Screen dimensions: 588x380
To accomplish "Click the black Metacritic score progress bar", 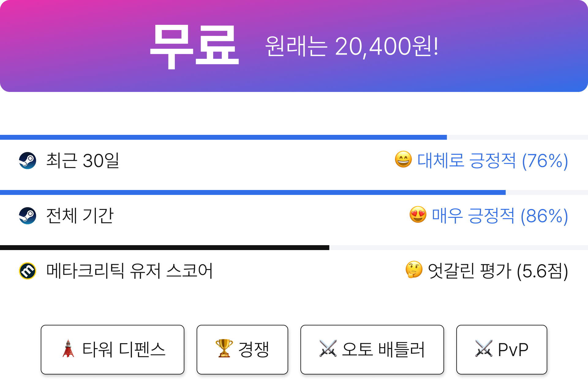I will click(294, 248).
